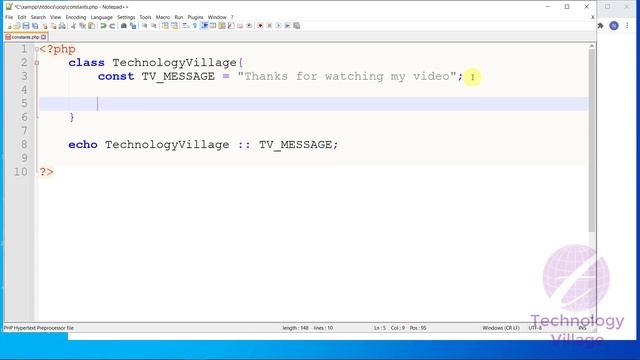Screen dimensions: 640x360
Task: Click the editor vertical scrollbar thumb
Action: (x=591, y=141)
